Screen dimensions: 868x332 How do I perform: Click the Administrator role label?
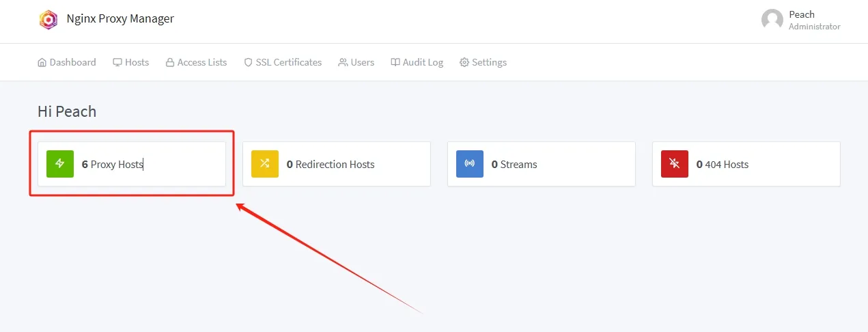[x=814, y=27]
